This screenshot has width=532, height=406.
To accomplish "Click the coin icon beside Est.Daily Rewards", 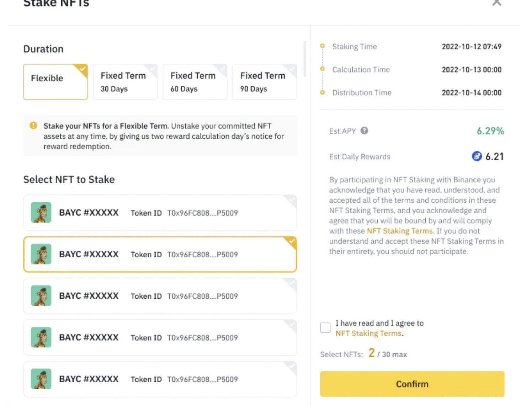I will point(477,156).
